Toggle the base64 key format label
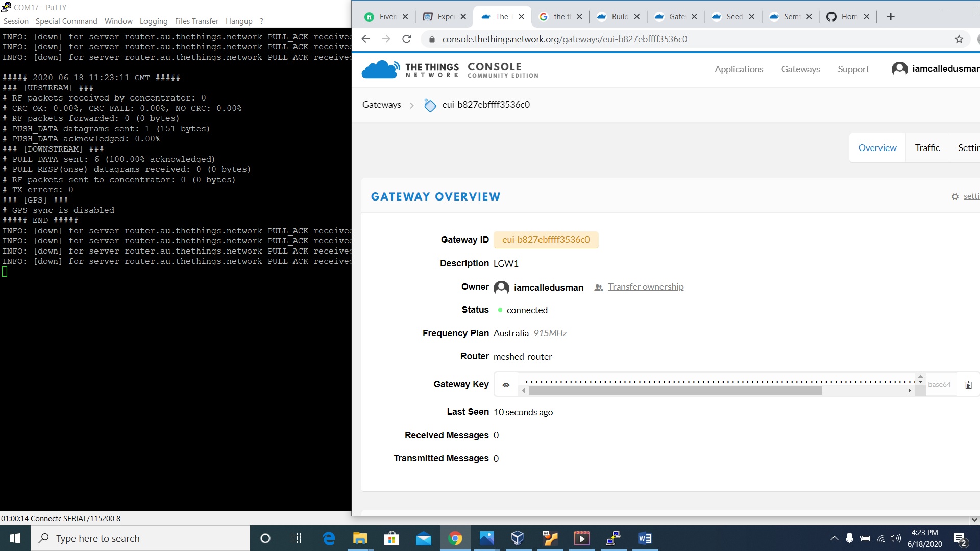Viewport: 980px width, 551px height. click(939, 384)
